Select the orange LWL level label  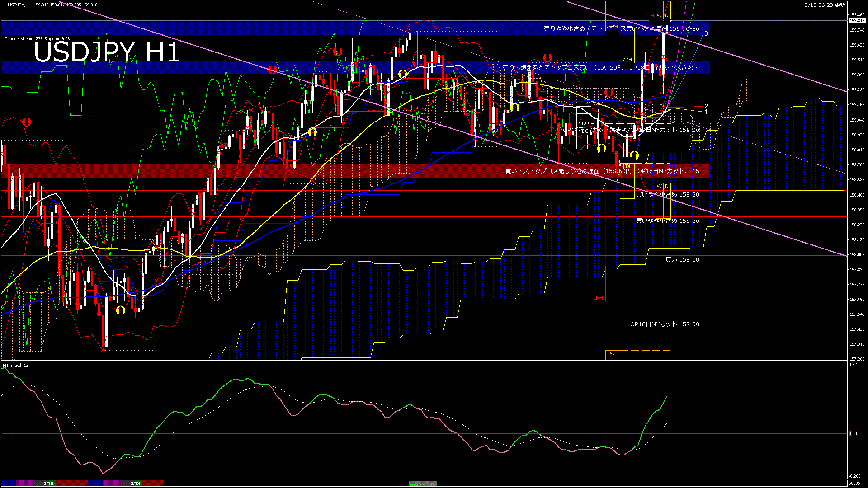click(x=612, y=353)
